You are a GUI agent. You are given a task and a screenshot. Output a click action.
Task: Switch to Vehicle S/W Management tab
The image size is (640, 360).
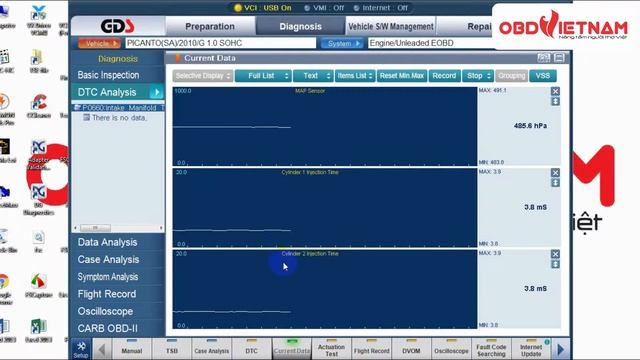pos(391,27)
